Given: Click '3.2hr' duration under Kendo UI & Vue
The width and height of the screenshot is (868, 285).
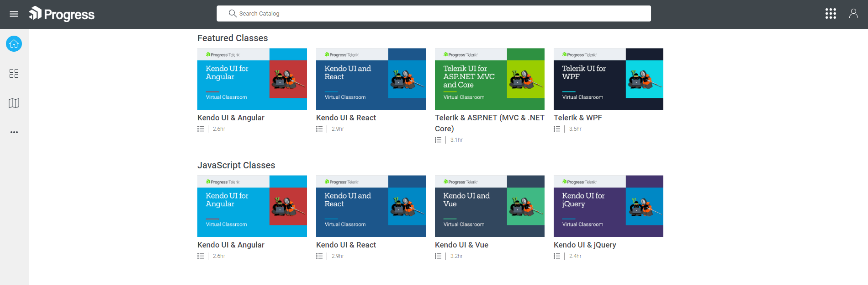Looking at the screenshot, I should click(x=456, y=256).
